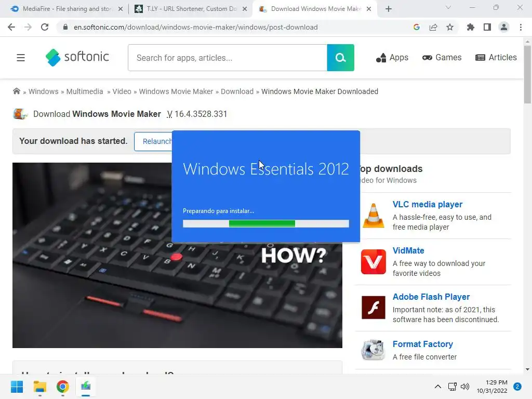Click the page vertical scrollbar thumb
532x399 pixels.
pyautogui.click(x=527, y=74)
